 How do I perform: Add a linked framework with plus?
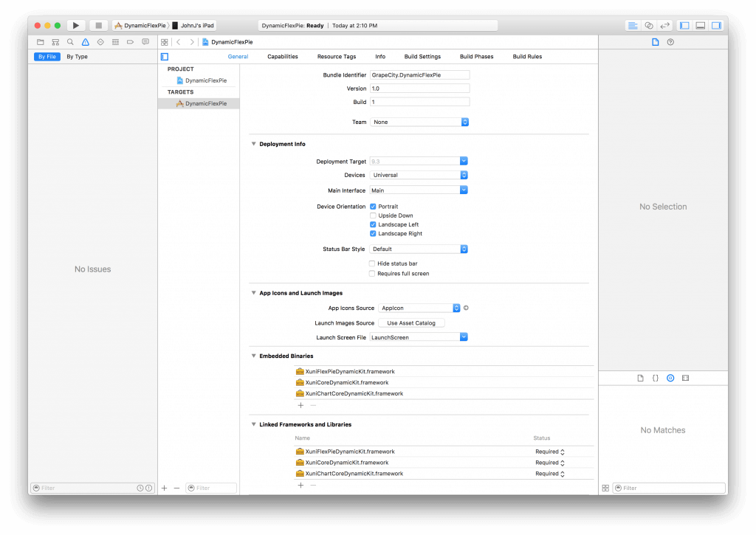301,486
